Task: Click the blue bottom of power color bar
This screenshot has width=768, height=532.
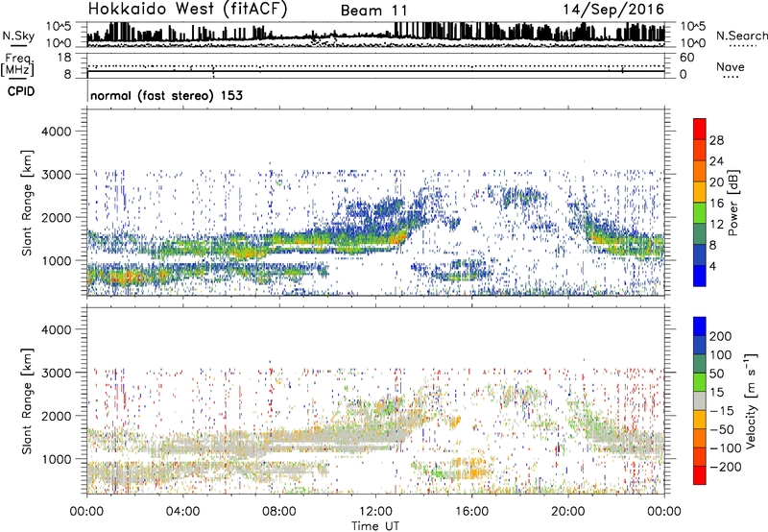Action: click(700, 276)
